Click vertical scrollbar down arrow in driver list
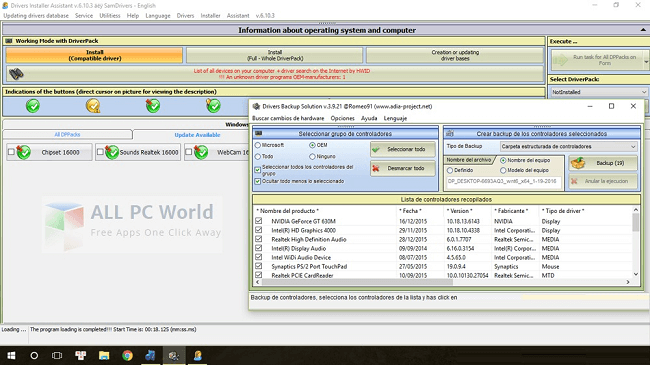The image size is (650, 365). [x=635, y=274]
